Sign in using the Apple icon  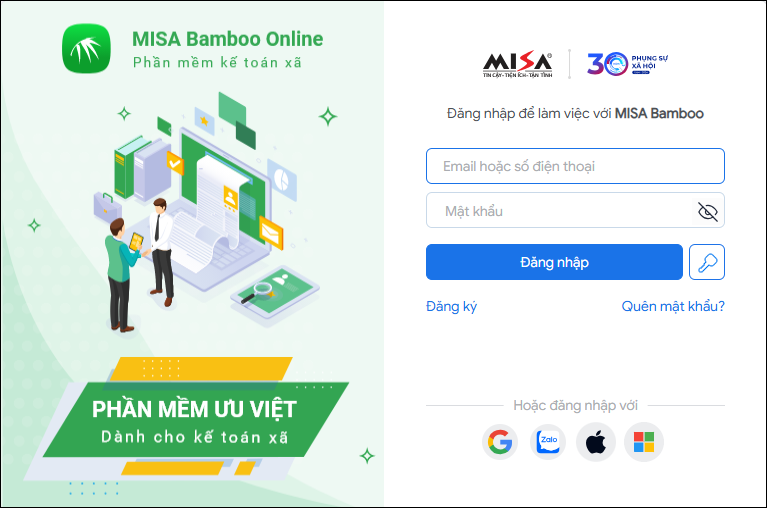click(x=596, y=442)
